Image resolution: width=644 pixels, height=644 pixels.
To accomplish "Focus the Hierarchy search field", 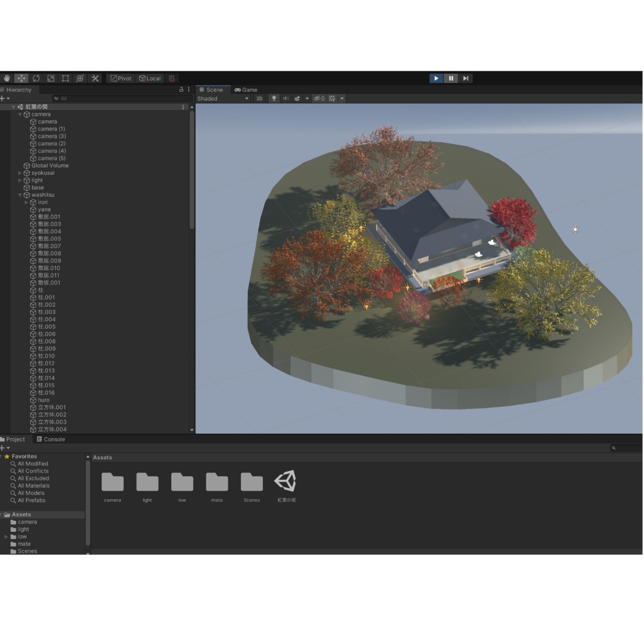I will pos(123,99).
